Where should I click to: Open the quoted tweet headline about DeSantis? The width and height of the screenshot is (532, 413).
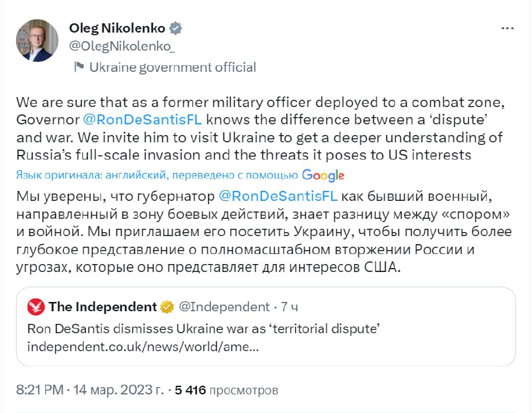pos(207,329)
